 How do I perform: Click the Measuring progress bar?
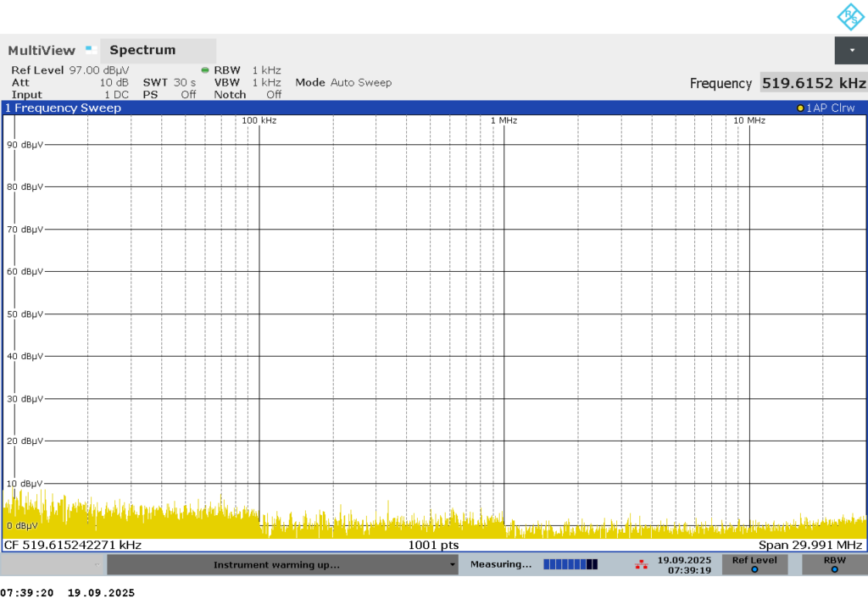pos(570,564)
